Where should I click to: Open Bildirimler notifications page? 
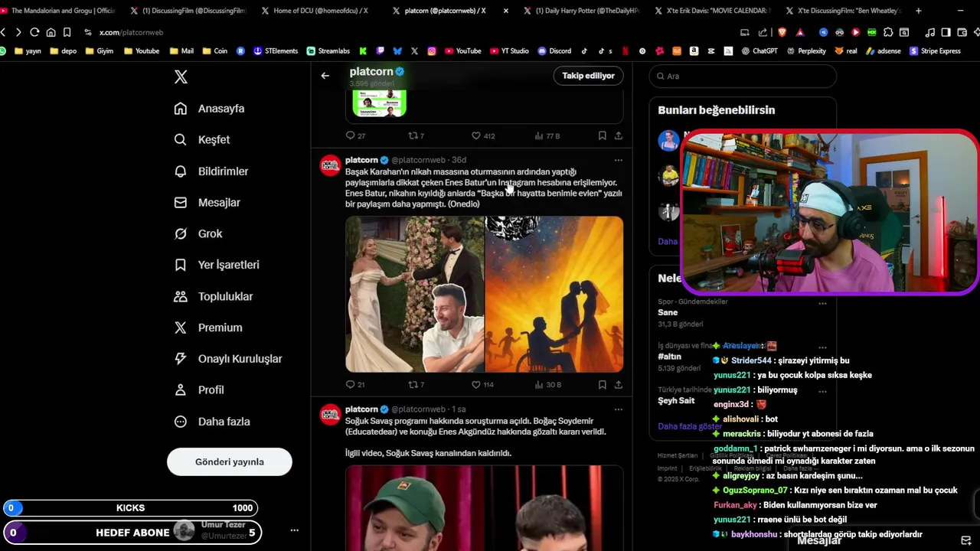[x=211, y=171]
